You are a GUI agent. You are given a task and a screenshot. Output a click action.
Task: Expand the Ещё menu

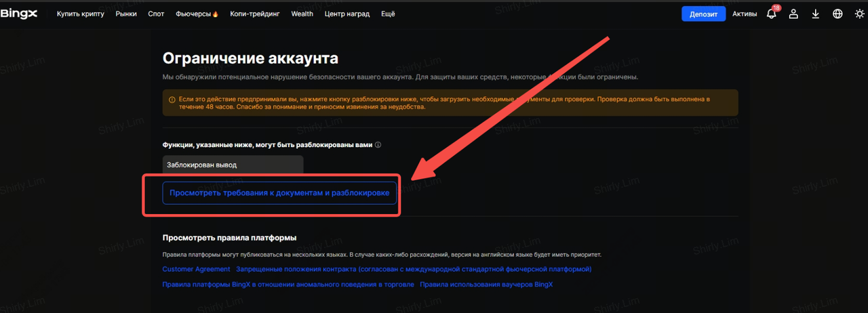click(388, 14)
